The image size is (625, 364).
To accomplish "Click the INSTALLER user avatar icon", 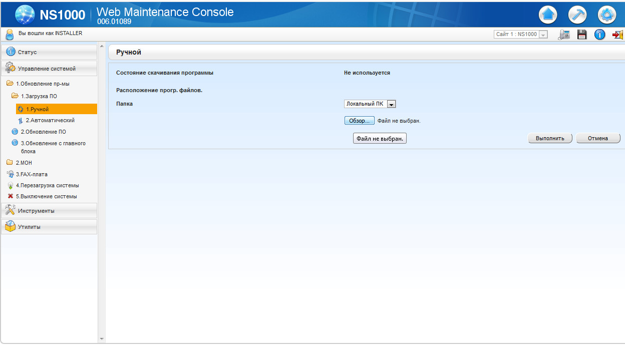I will point(9,34).
